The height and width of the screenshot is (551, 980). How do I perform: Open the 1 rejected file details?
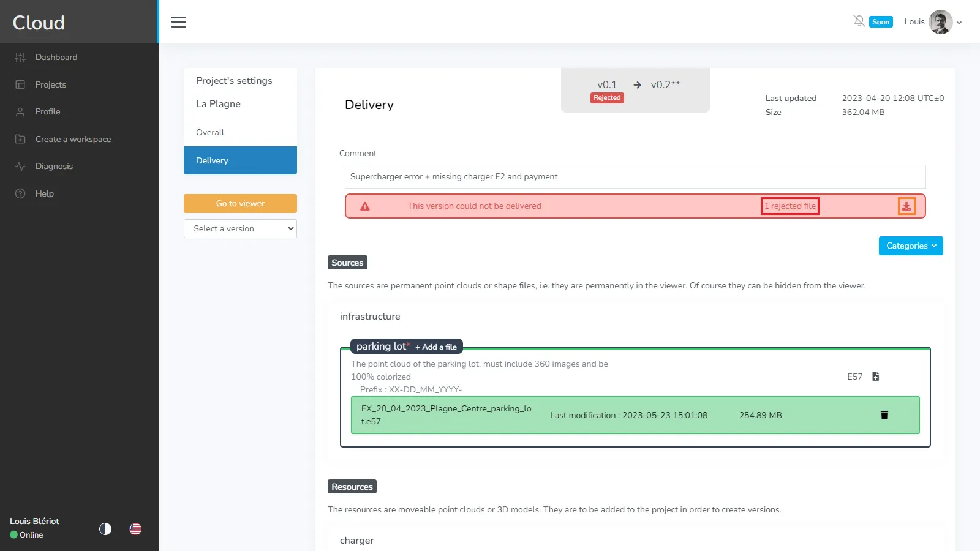[790, 206]
